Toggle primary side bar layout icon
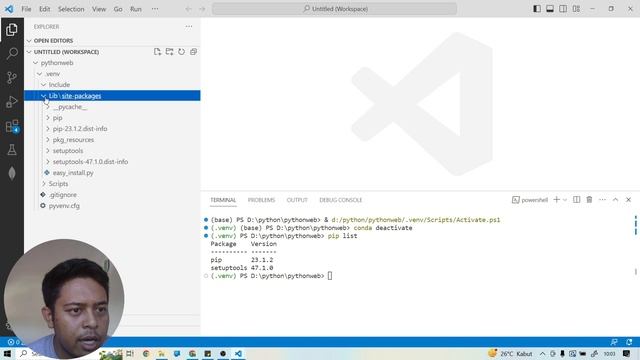 pyautogui.click(x=537, y=9)
